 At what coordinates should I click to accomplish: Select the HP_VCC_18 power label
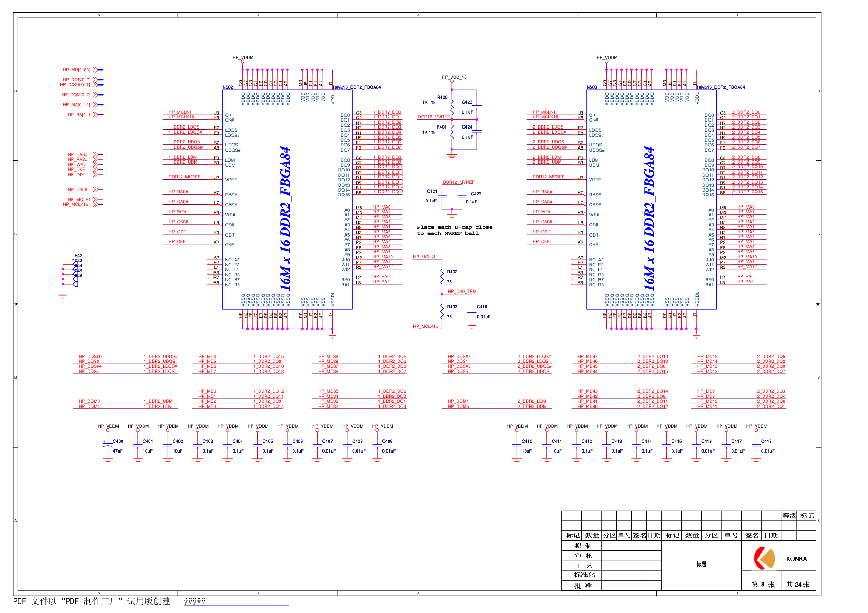pos(454,77)
